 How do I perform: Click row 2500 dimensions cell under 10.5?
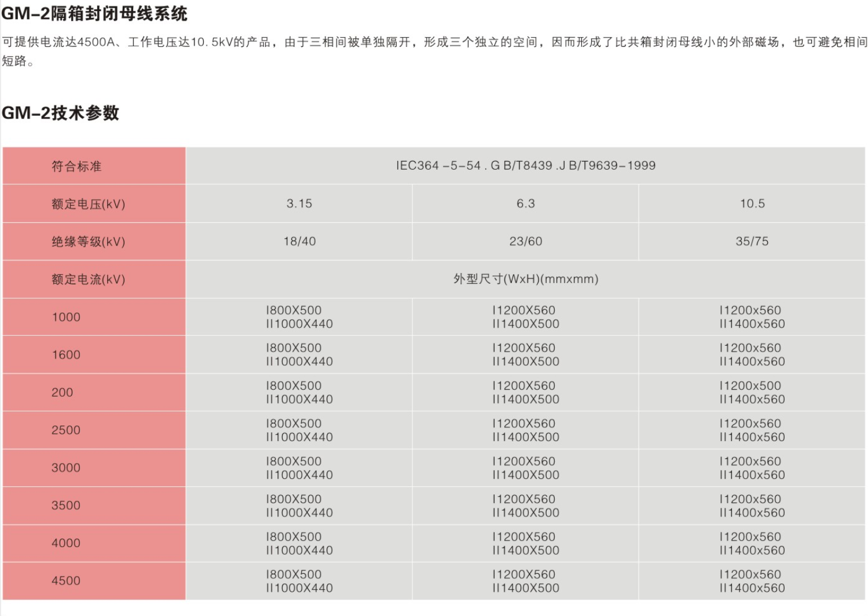pyautogui.click(x=752, y=430)
